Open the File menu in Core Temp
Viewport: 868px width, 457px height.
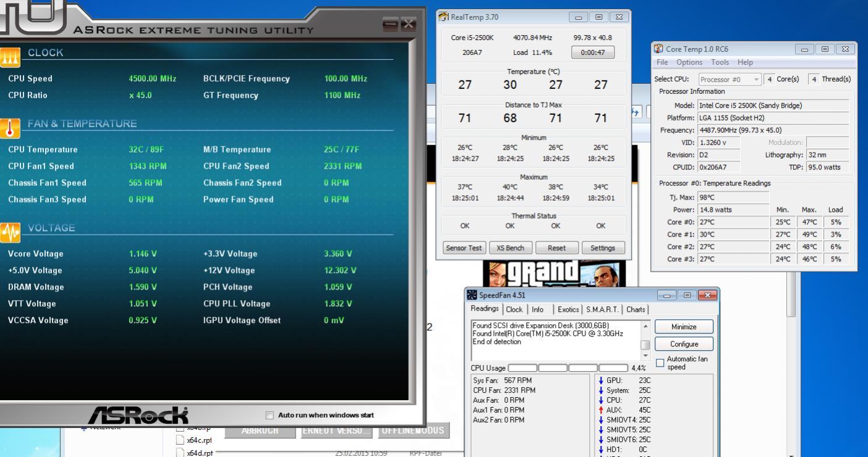[x=663, y=62]
